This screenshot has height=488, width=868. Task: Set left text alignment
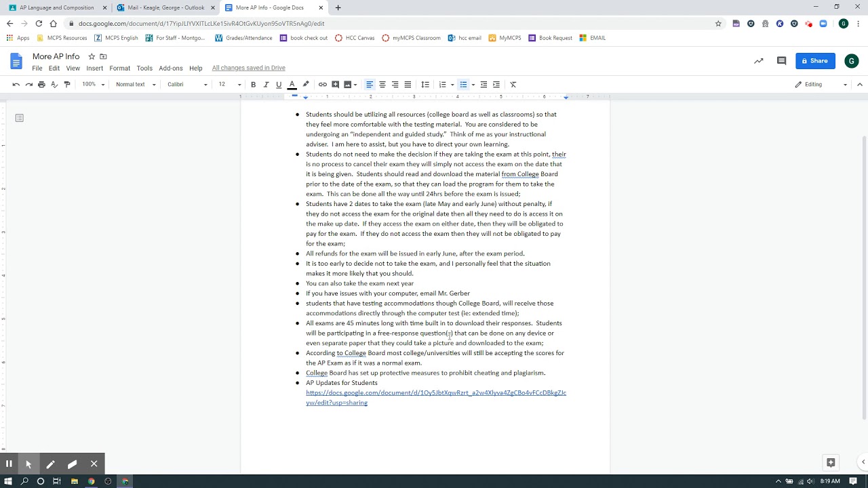coord(370,84)
